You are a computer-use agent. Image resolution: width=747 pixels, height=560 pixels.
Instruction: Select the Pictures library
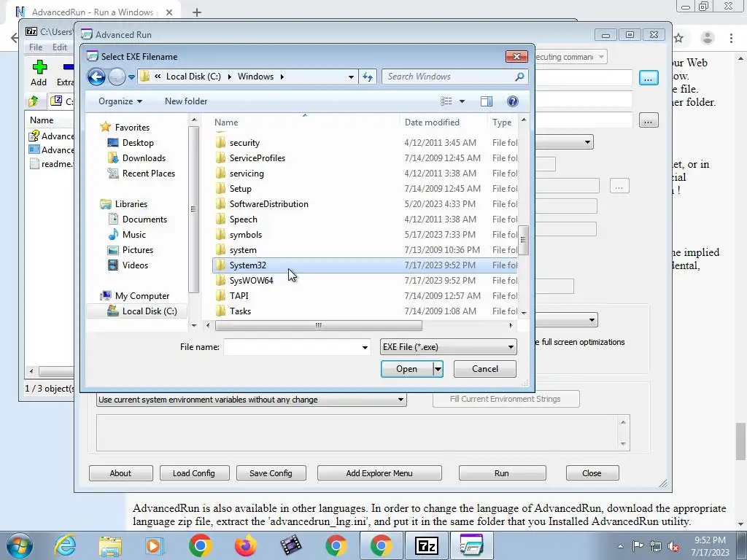click(138, 249)
